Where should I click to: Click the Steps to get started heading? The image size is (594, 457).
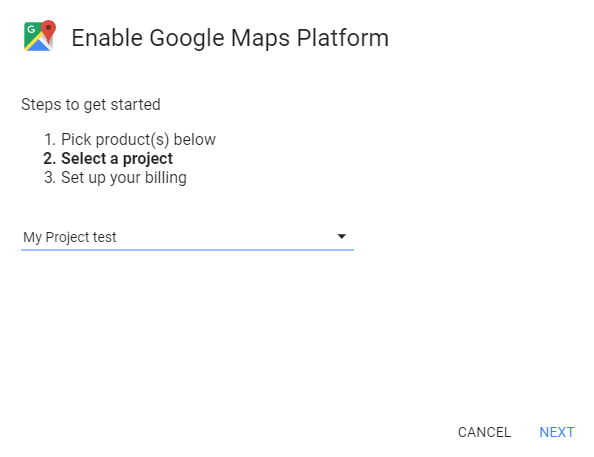(91, 105)
